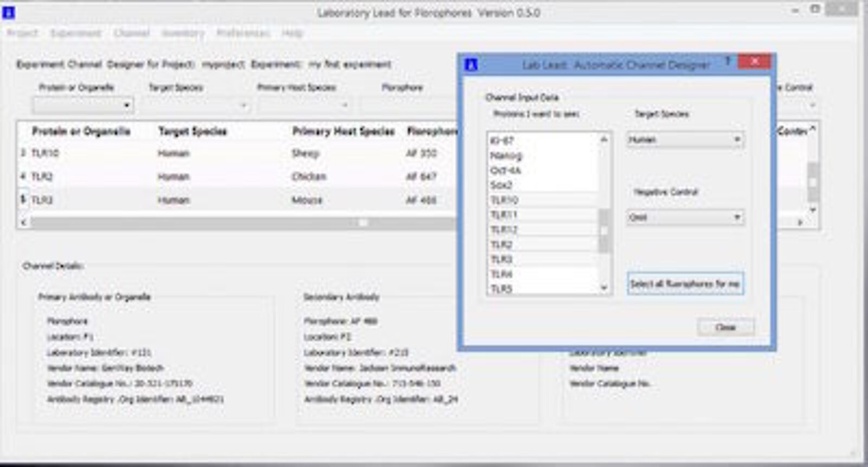Click the Automatic Channel Designer dialog icon
Viewport: 868px width, 467px height.
(x=471, y=65)
